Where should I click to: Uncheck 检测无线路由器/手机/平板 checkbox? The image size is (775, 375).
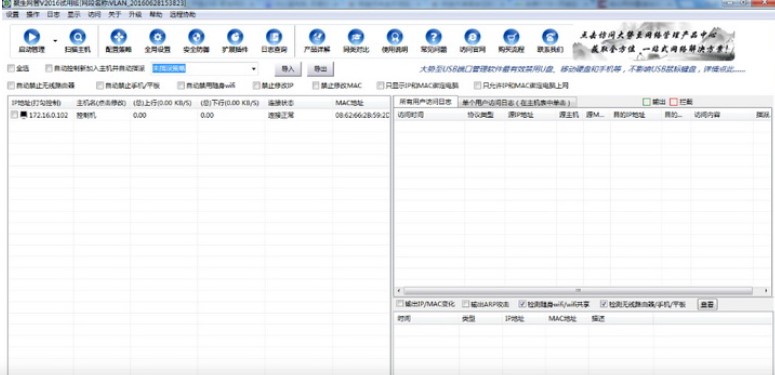(603, 304)
